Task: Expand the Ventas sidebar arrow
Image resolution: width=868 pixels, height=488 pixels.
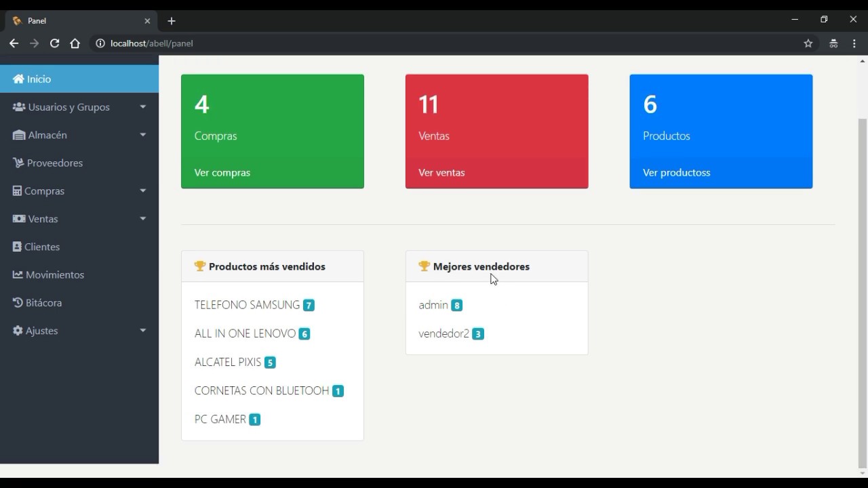Action: pyautogui.click(x=142, y=219)
